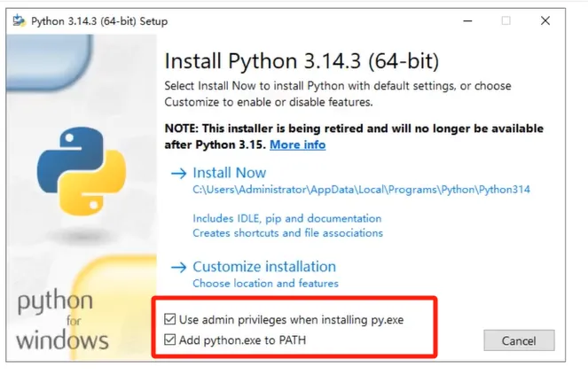Image resolution: width=588 pixels, height=375 pixels.
Task: Click the arrow icon beside Install Now
Action: (177, 173)
